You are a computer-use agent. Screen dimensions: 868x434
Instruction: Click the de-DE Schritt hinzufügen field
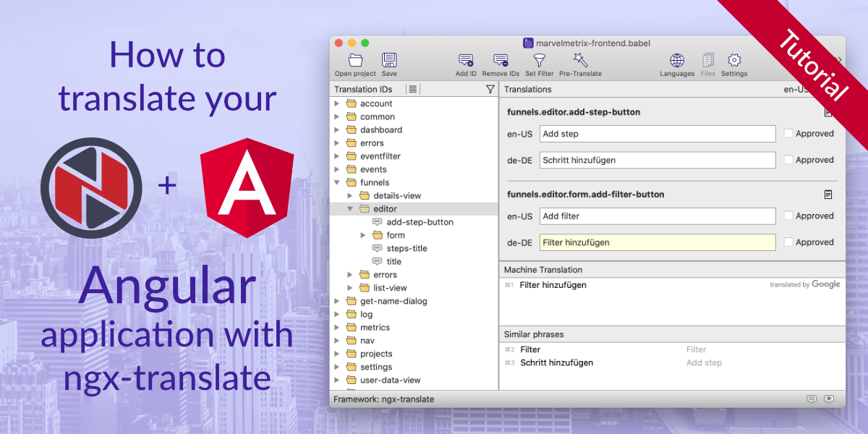[x=658, y=160]
